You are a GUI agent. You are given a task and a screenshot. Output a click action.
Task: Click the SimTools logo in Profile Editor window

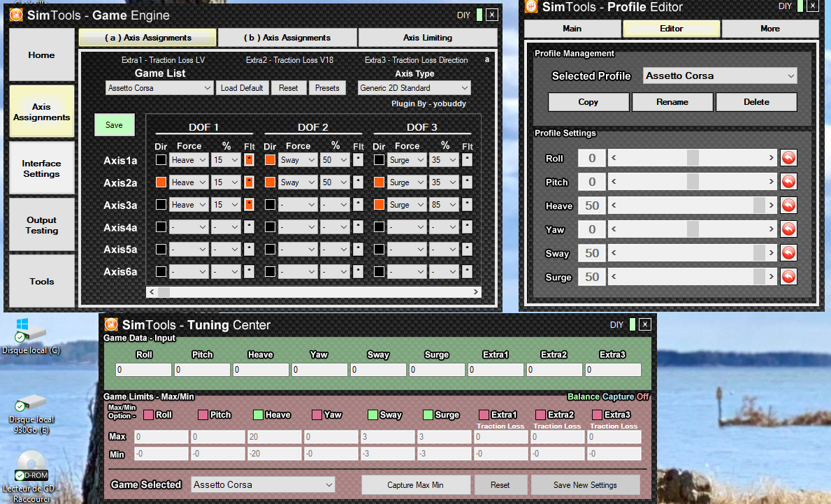click(531, 6)
